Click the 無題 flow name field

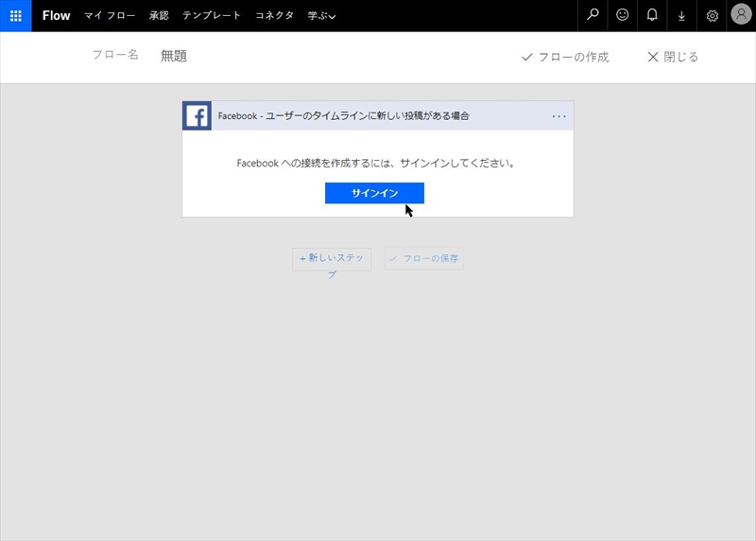click(174, 56)
